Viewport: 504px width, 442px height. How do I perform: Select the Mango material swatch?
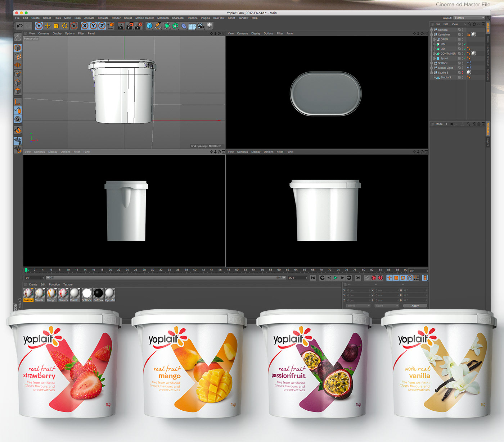(51, 295)
